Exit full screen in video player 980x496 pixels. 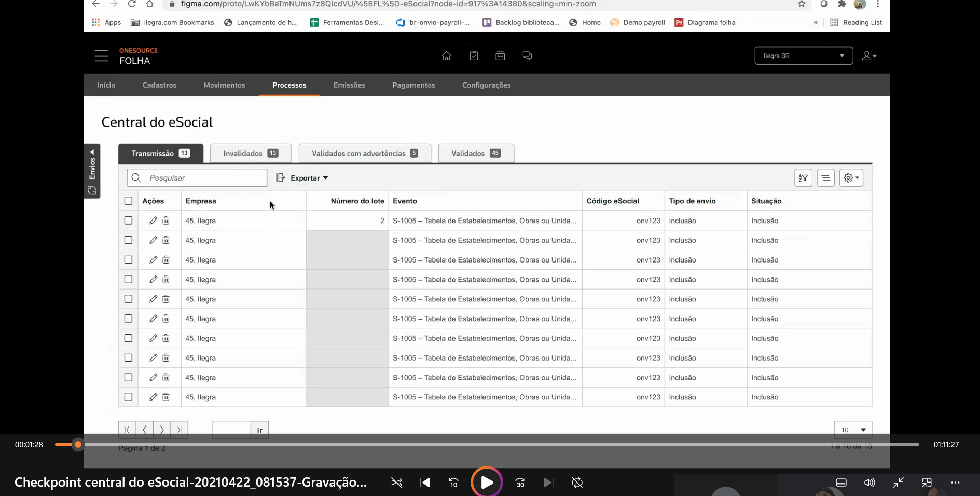pos(898,483)
